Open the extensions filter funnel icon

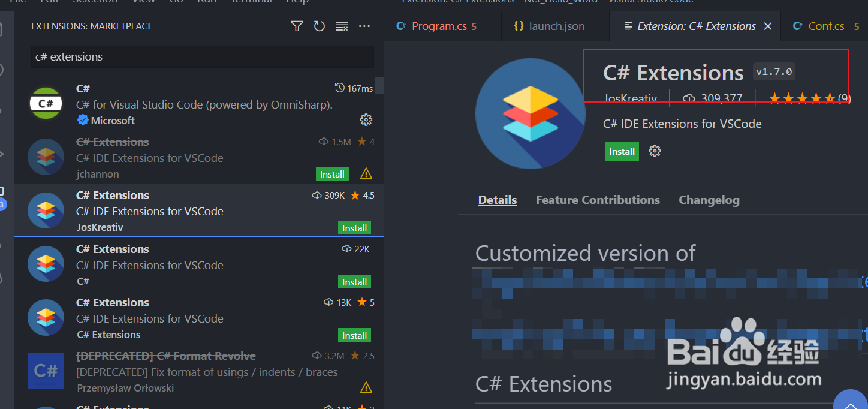pyautogui.click(x=297, y=26)
